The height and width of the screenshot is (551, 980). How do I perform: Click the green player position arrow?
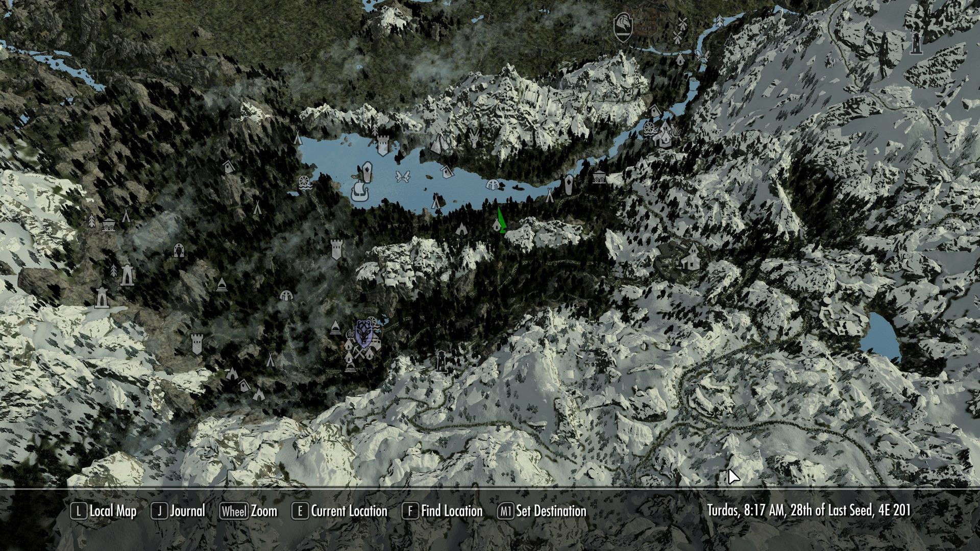tap(501, 220)
